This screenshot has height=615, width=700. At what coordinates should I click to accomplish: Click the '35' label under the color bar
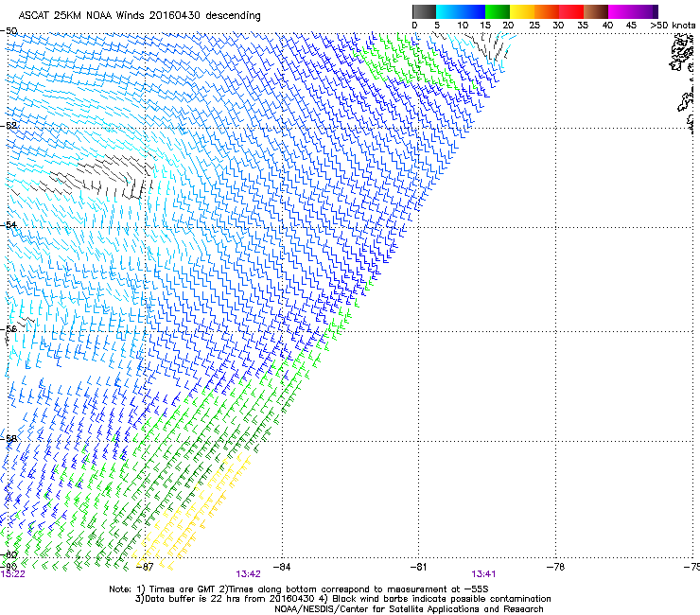pyautogui.click(x=583, y=26)
